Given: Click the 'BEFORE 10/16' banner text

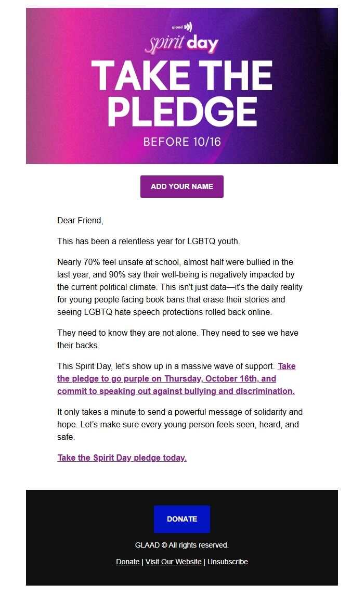Looking at the screenshot, I should [x=182, y=142].
